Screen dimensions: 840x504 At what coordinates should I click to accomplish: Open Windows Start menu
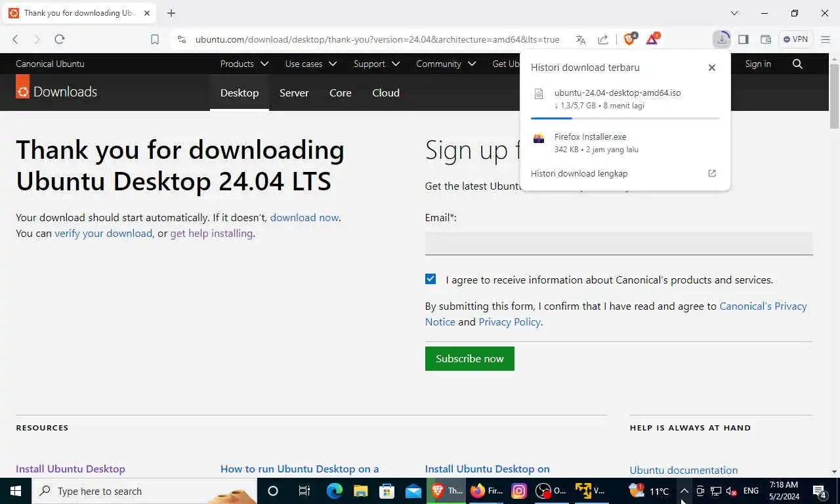[x=16, y=491]
